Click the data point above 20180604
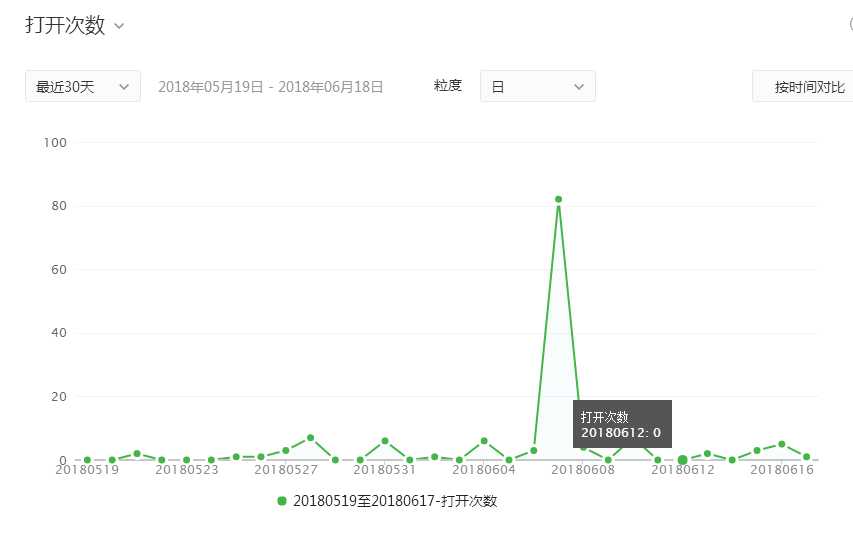The height and width of the screenshot is (552, 853). pyautogui.click(x=484, y=441)
